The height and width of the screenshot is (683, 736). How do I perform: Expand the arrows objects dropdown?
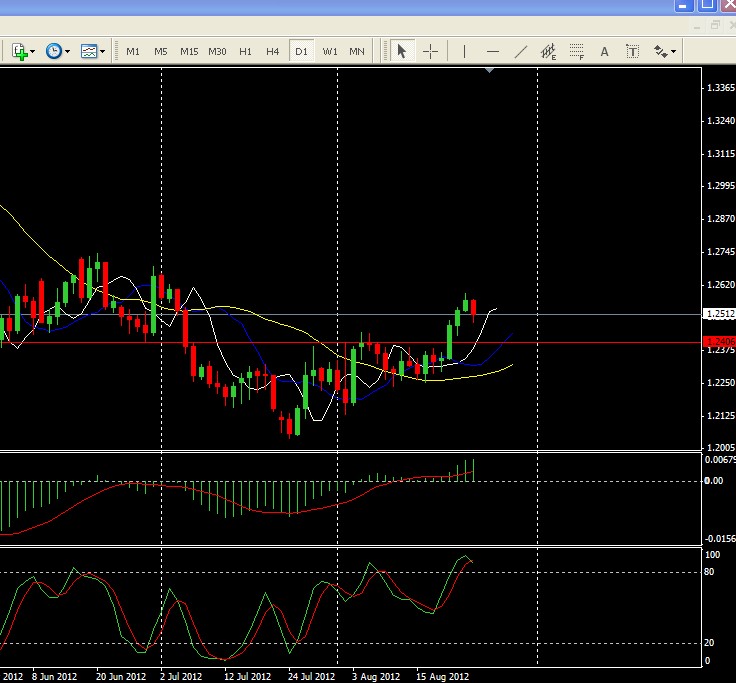pyautogui.click(x=665, y=51)
